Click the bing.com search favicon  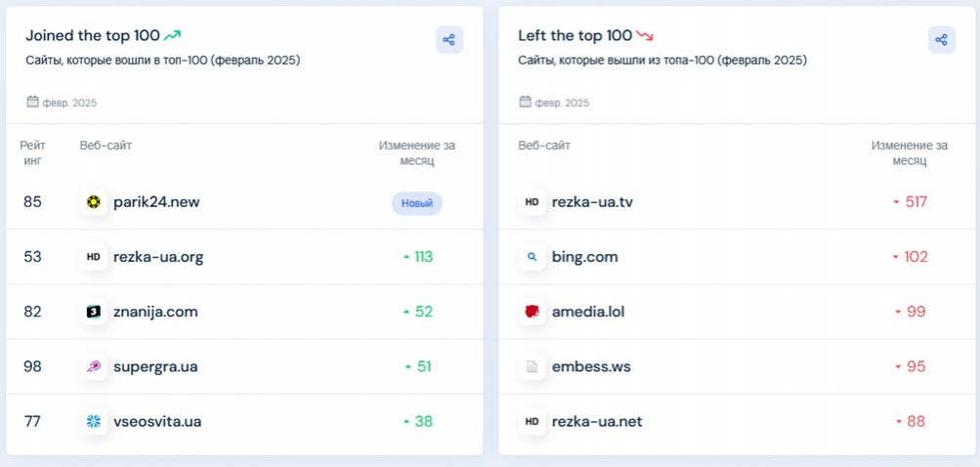[x=533, y=258]
